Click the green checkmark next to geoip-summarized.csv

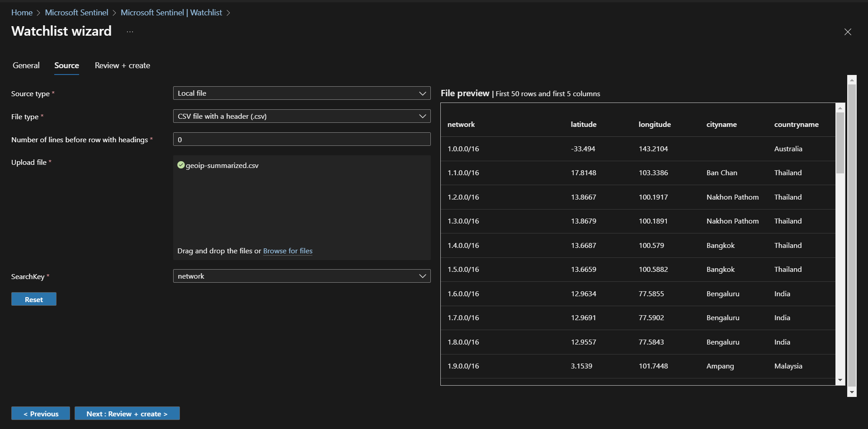(x=181, y=165)
